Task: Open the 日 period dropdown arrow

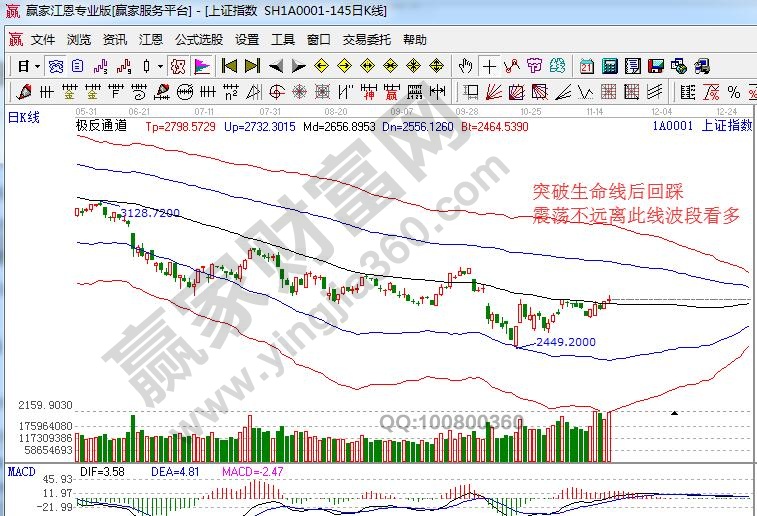Action: [37, 67]
